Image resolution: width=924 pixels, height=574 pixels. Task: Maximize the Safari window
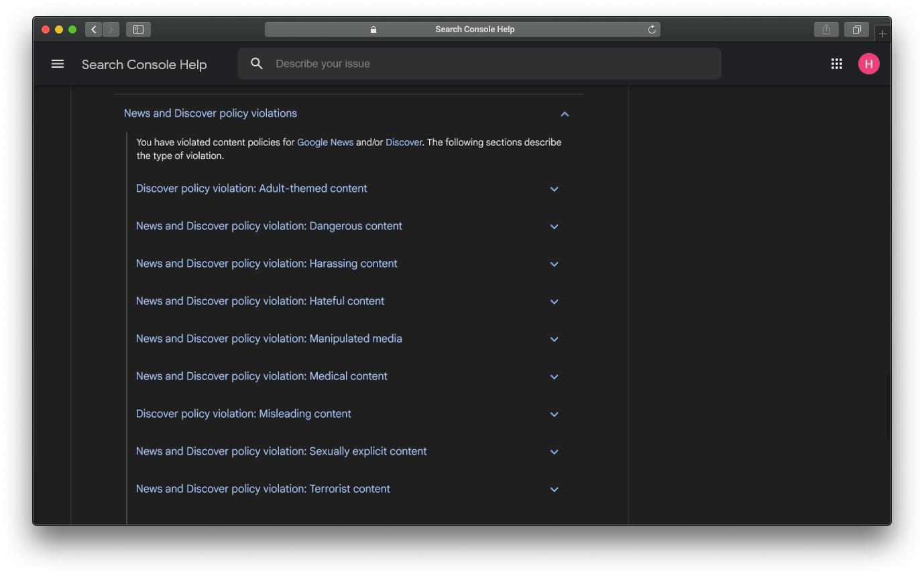click(x=72, y=30)
